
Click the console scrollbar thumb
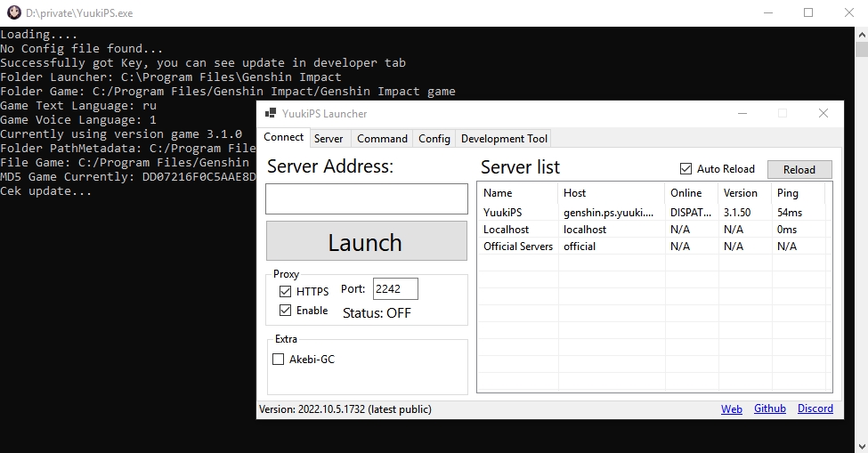(x=862, y=49)
